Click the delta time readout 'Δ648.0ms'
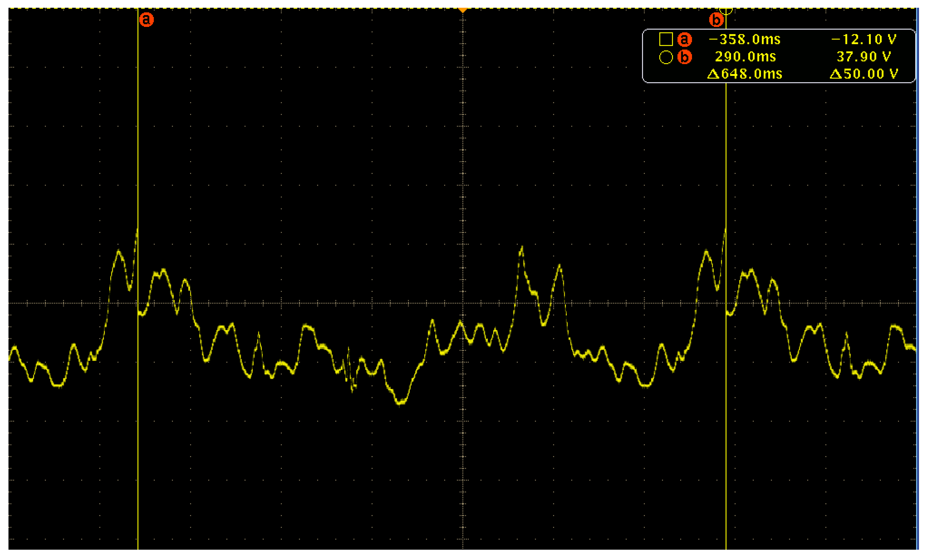Image resolution: width=926 pixels, height=560 pixels. 744,74
